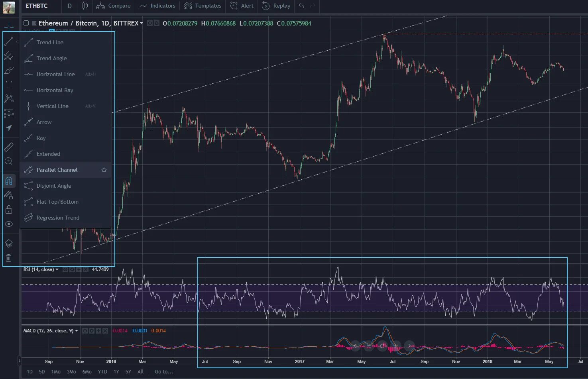588x379 pixels.
Task: Open the pitchfork tools group
Action: pyautogui.click(x=9, y=56)
